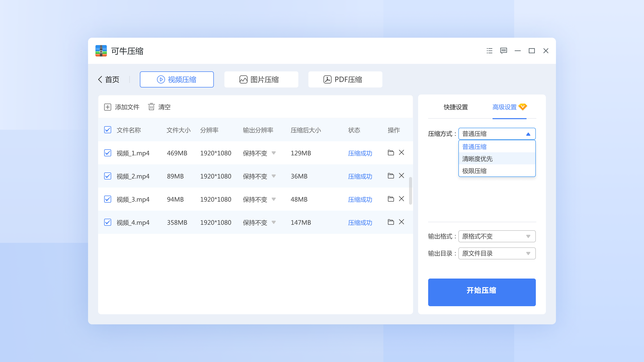Expand output resolution dropdown for 视频_2.mp4
Image resolution: width=644 pixels, height=362 pixels.
point(274,176)
